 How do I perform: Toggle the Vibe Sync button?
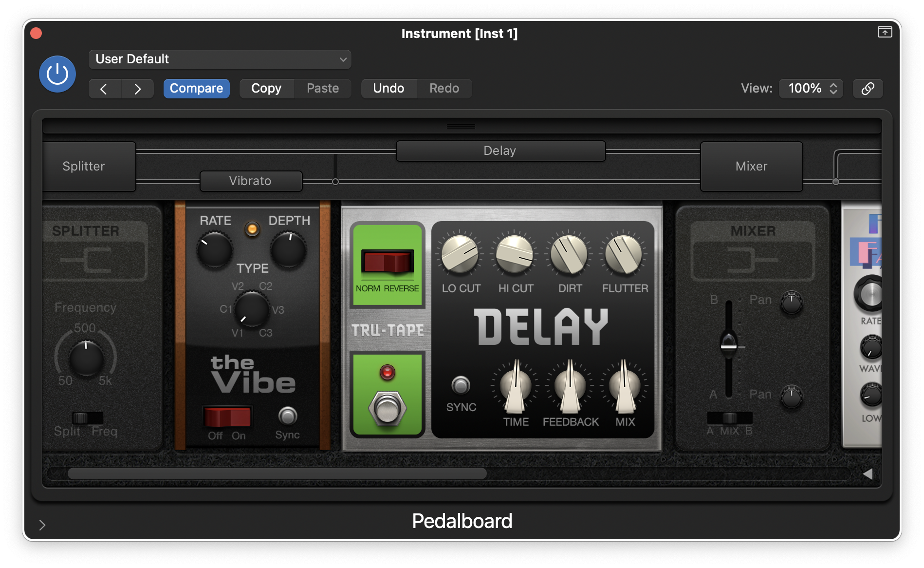point(287,416)
